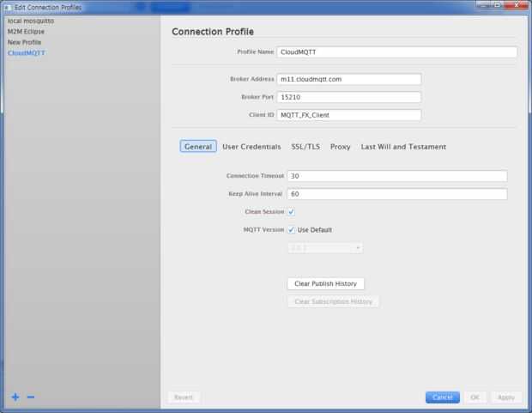
Task: Click the Apply button
Action: [x=506, y=397]
